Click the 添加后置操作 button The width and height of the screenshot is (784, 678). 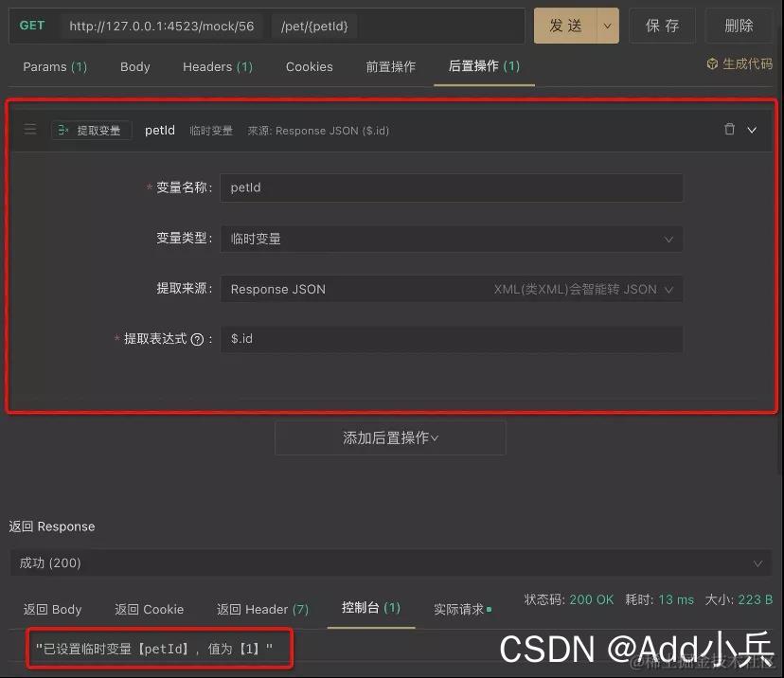pos(389,437)
